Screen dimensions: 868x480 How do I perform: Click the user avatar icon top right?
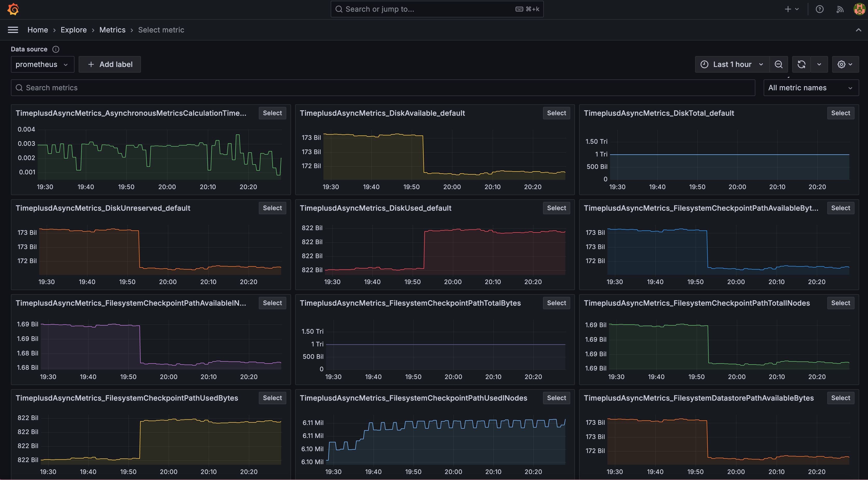click(x=859, y=9)
